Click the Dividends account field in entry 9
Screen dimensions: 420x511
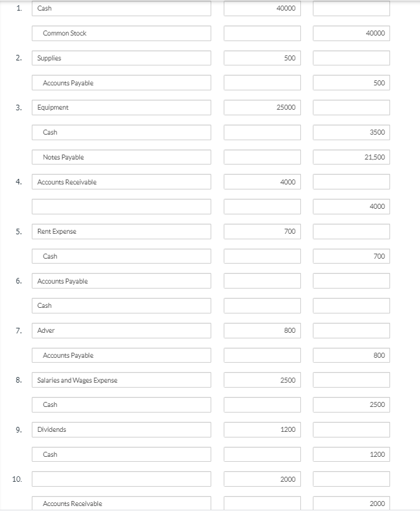(122, 429)
